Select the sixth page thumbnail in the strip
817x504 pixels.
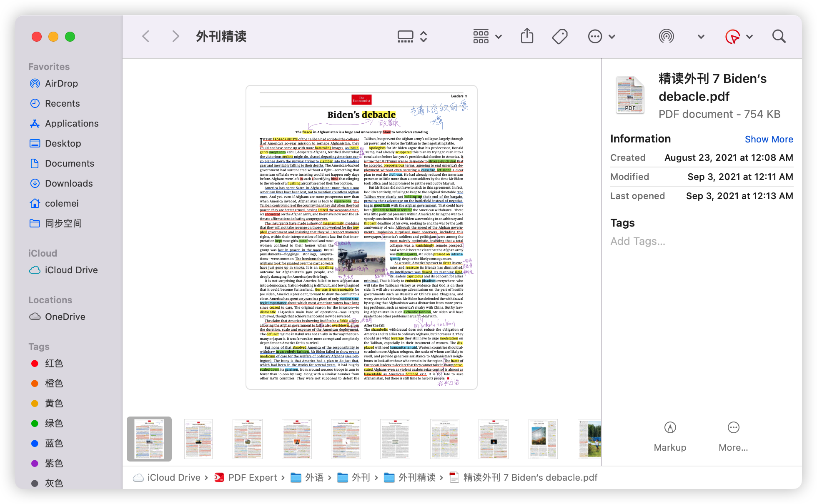395,439
